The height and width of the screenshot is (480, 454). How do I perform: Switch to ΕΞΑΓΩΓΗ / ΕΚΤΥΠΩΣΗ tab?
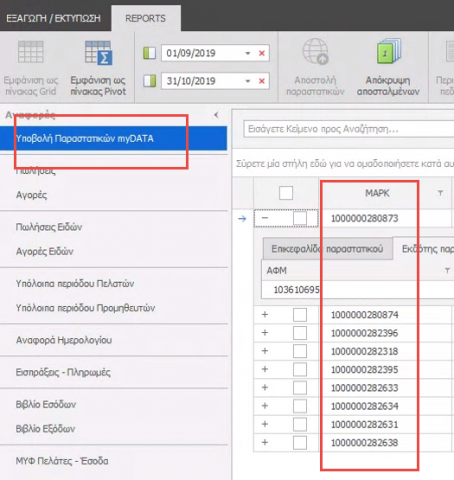[53, 18]
